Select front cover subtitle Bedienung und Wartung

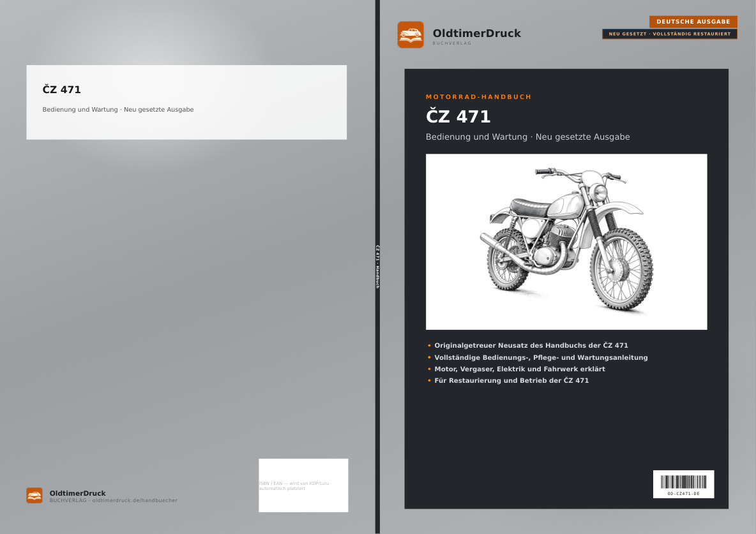coord(527,137)
